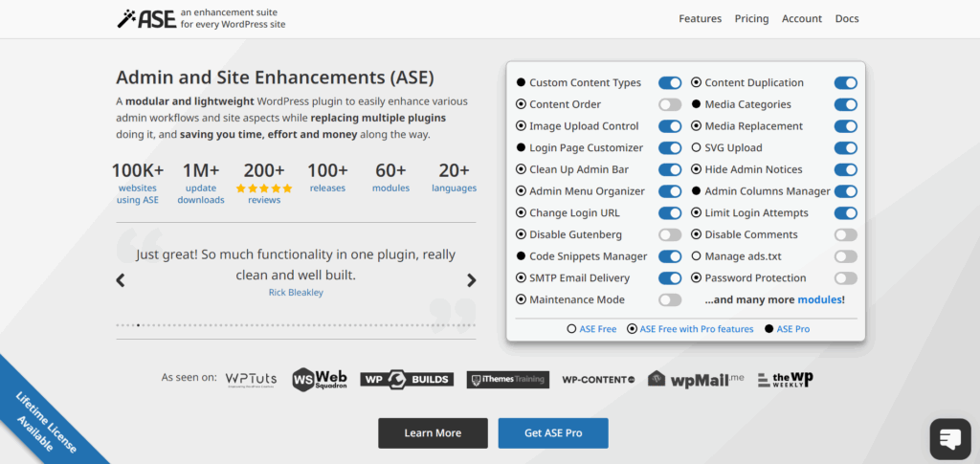Toggle the Image Upload Control switch
The width and height of the screenshot is (980, 464).
670,126
